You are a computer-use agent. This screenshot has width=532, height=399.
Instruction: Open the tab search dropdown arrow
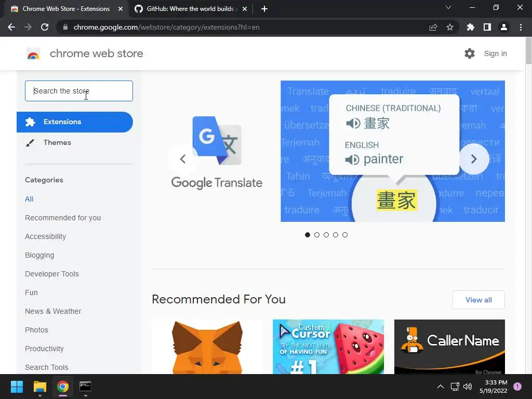[448, 7]
